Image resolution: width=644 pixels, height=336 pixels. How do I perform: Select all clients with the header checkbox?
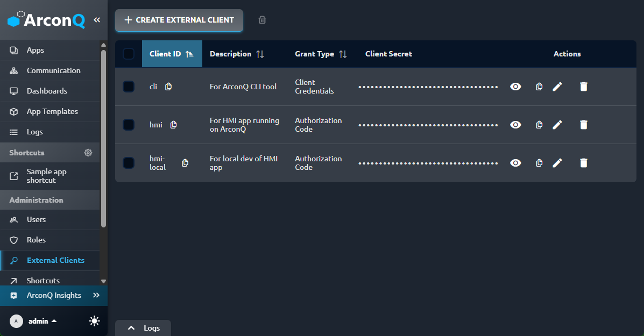129,54
